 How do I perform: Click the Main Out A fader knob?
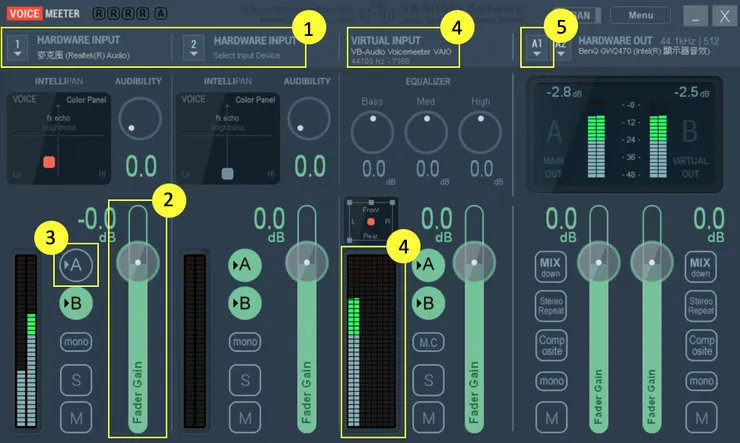(598, 262)
